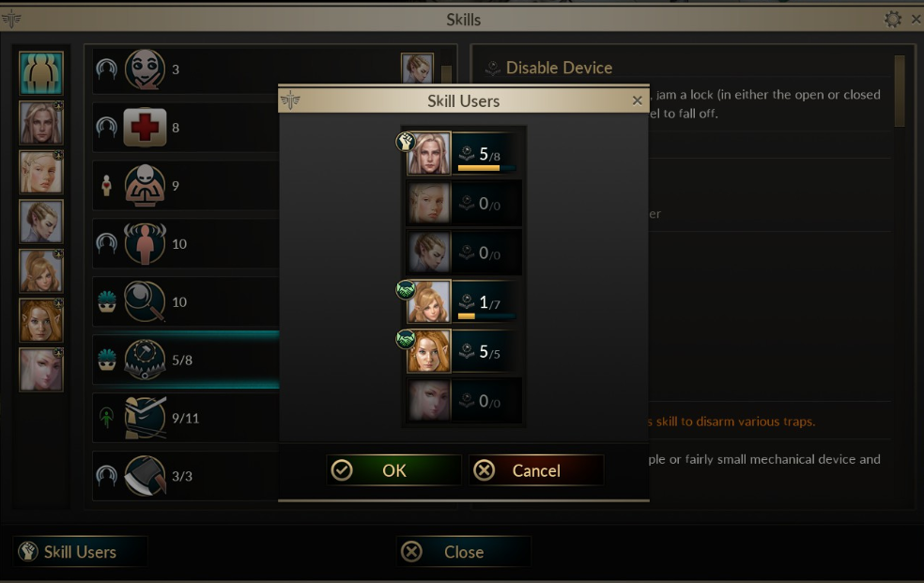
Task: Click Cancel in Skill Users dialog
Action: point(536,470)
